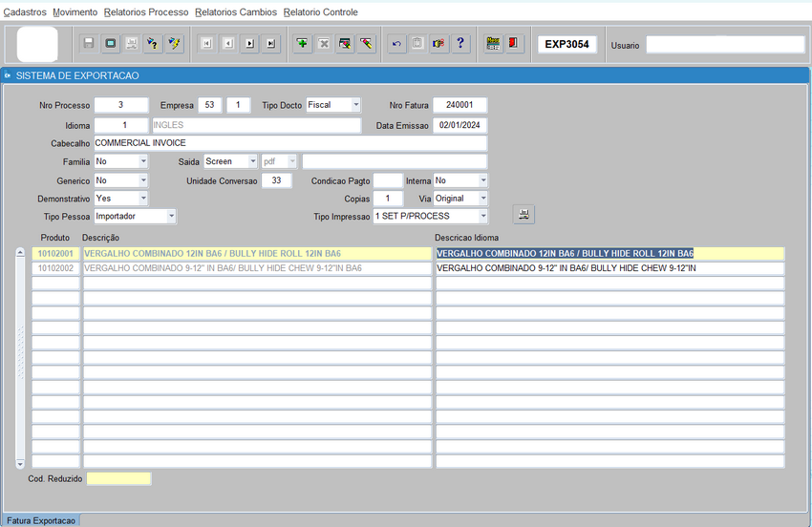
Task: Click the small icon left of SISTEMA DE EXPORTACAO
Action: tap(8, 75)
